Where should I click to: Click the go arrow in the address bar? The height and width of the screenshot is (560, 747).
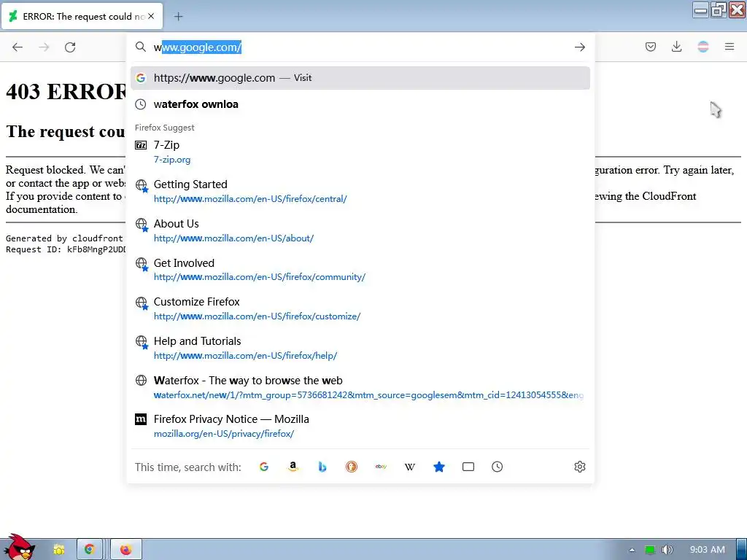click(580, 47)
